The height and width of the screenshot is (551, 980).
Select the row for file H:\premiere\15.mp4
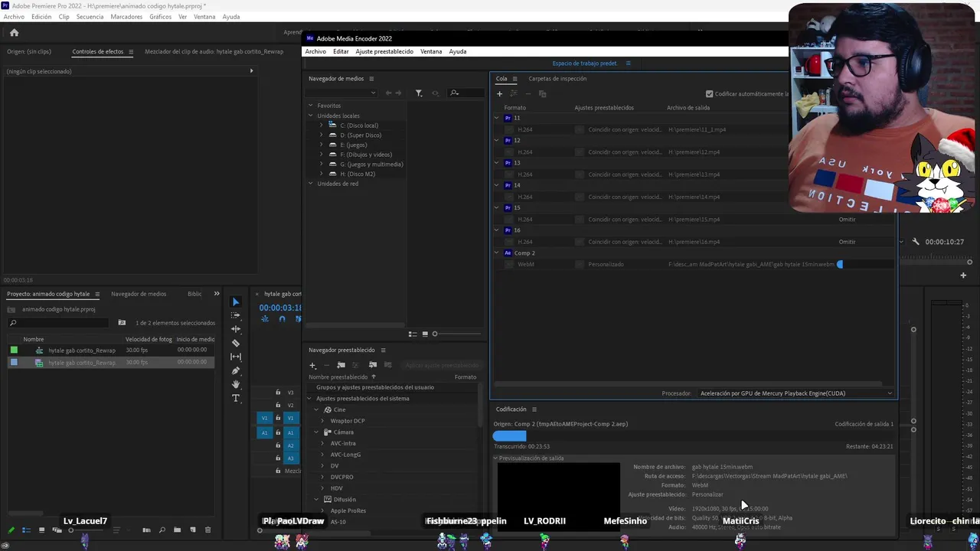[x=693, y=220]
